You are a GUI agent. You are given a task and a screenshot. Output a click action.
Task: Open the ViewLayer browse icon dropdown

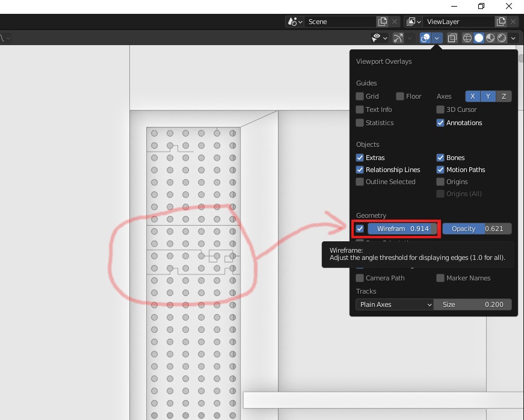pyautogui.click(x=413, y=22)
